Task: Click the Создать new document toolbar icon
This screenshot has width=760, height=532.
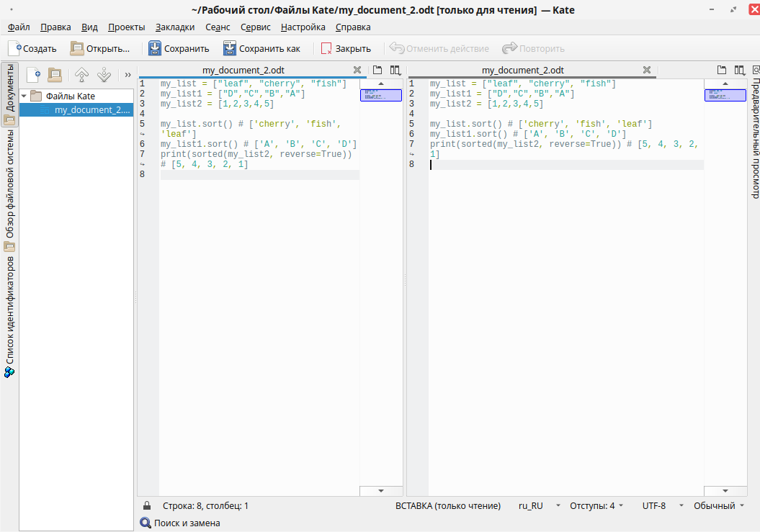Action: [15, 48]
